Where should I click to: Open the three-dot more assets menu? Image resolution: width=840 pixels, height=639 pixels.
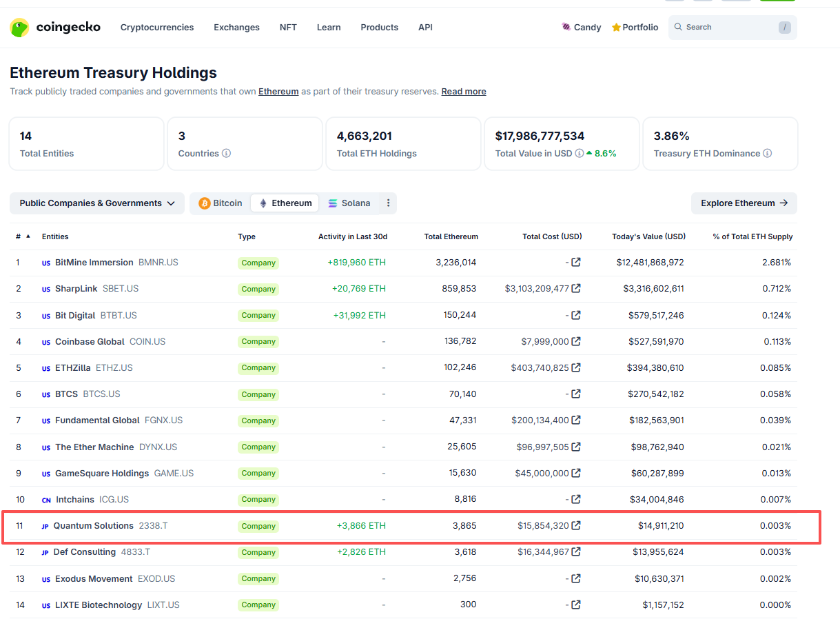coord(389,203)
